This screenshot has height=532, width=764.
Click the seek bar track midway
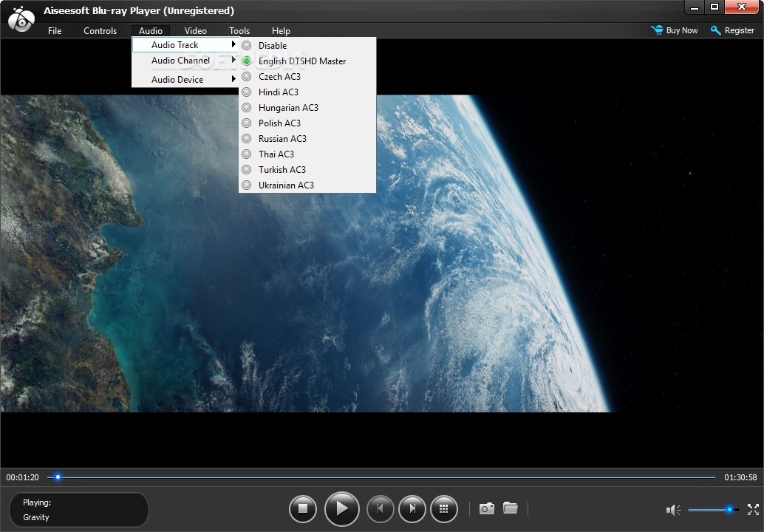point(381,477)
